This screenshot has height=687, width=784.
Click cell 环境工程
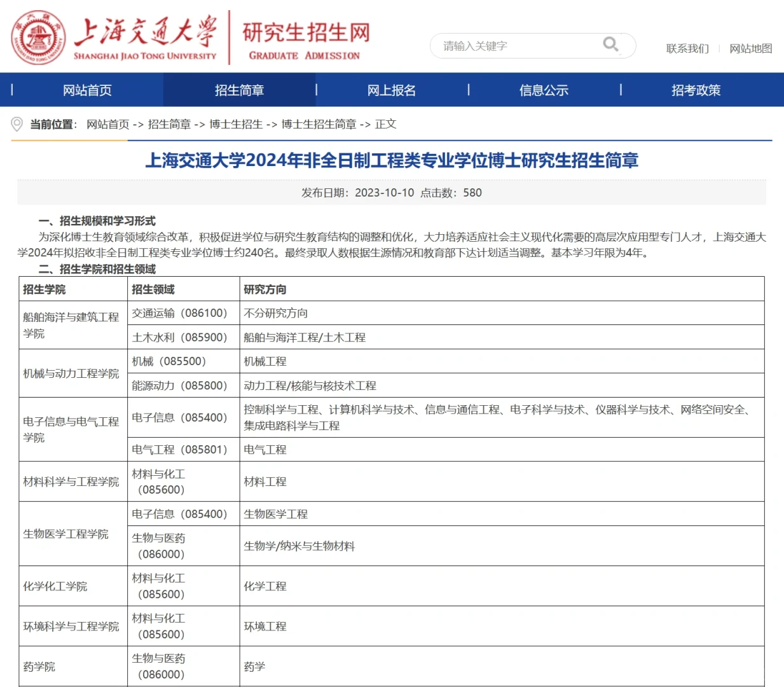[x=502, y=626]
